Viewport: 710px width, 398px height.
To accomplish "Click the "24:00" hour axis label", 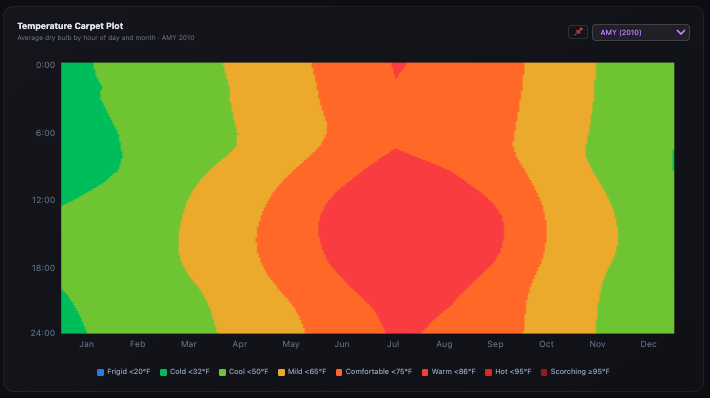I will (43, 333).
